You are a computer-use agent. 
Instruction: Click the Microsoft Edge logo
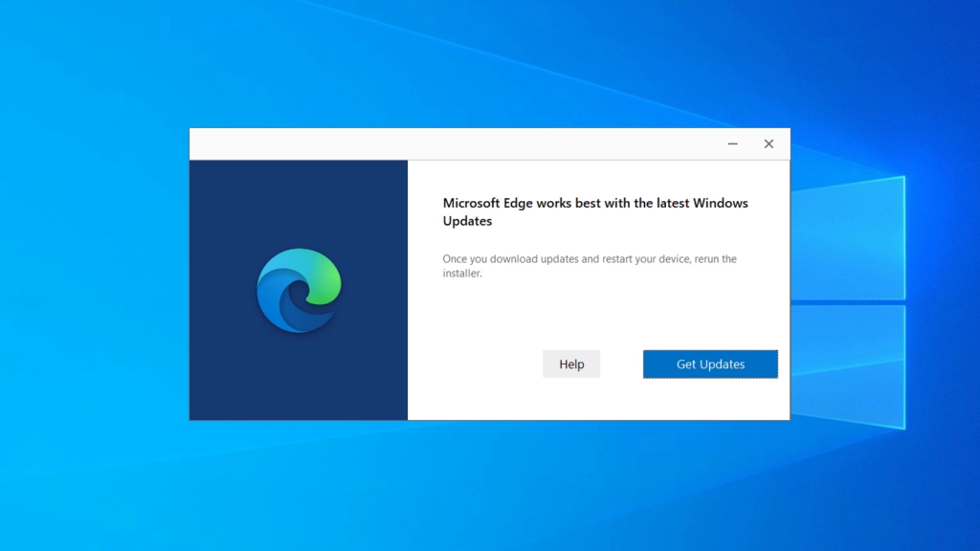coord(299,291)
